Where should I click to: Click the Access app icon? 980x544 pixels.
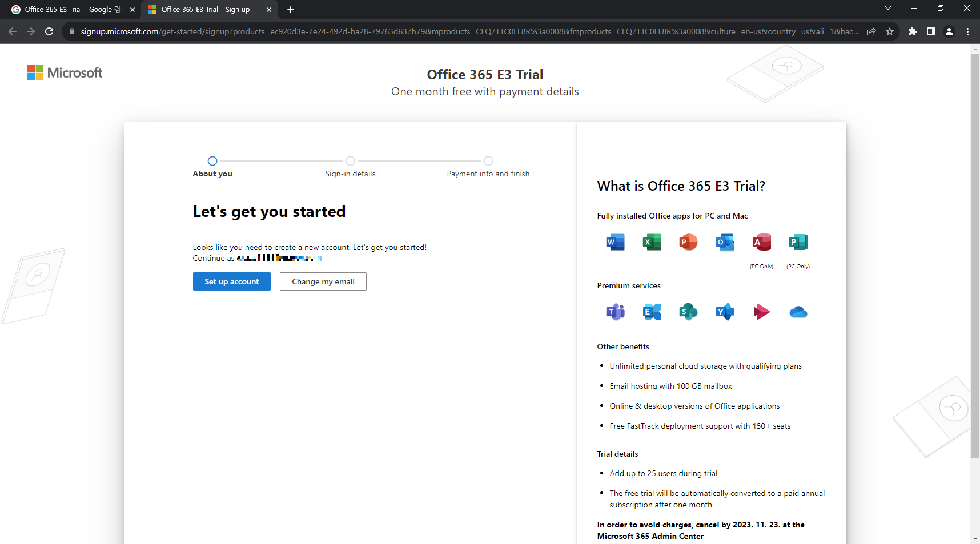[x=761, y=242]
